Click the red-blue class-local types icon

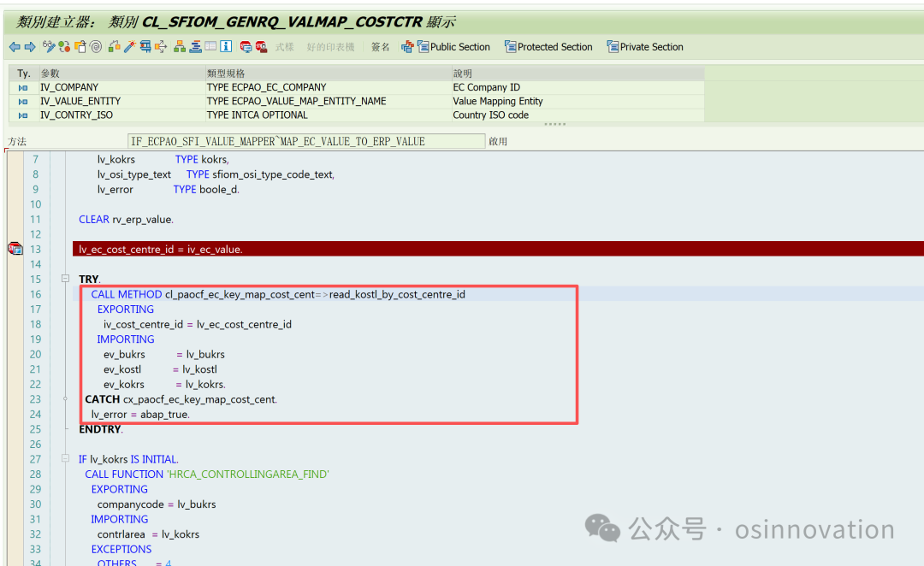click(407, 47)
